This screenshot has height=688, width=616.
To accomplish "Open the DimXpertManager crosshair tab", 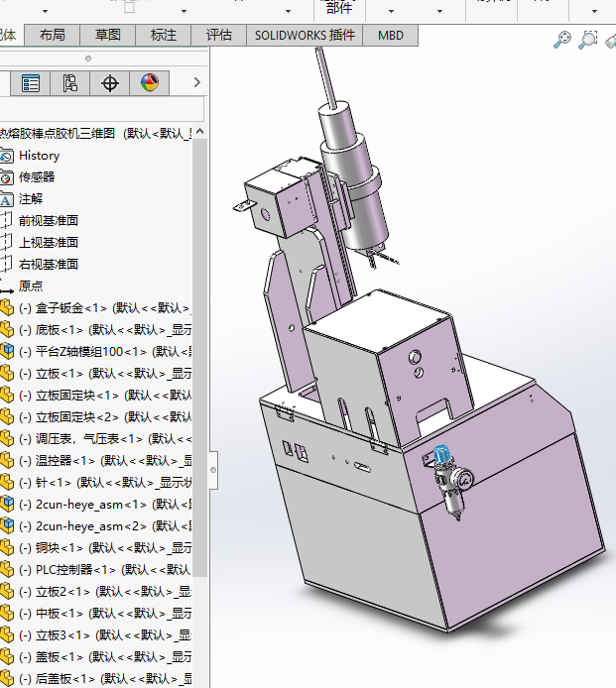I will coord(110,83).
